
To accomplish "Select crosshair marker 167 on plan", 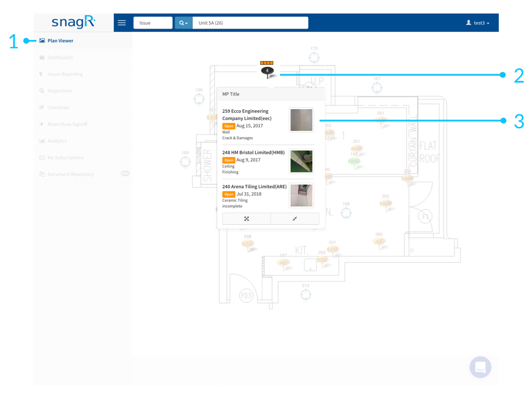I will (x=377, y=88).
